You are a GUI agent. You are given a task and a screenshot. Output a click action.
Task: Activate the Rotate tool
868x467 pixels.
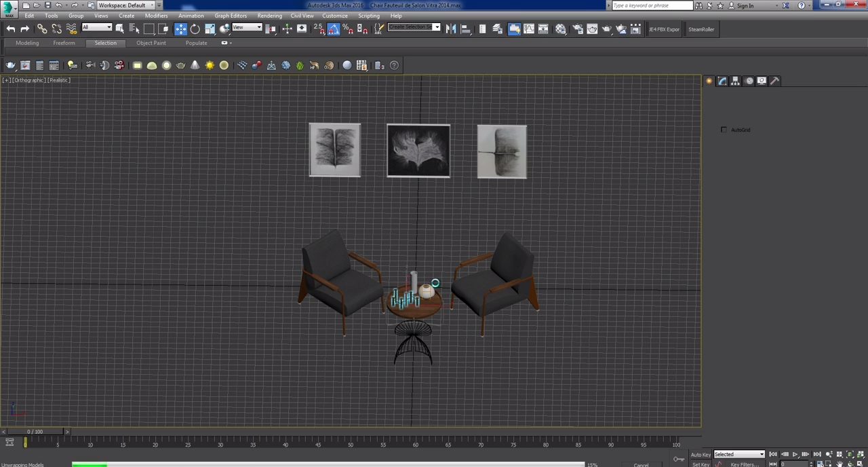(x=195, y=29)
